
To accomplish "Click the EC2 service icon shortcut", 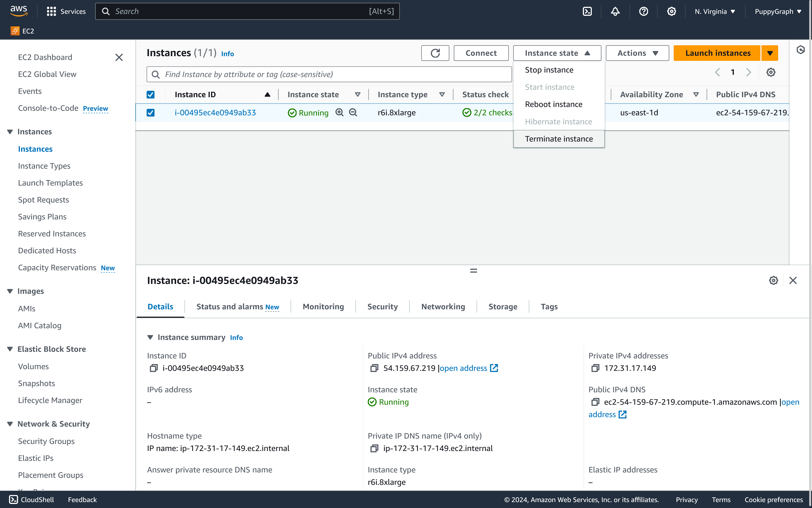I will coord(15,31).
